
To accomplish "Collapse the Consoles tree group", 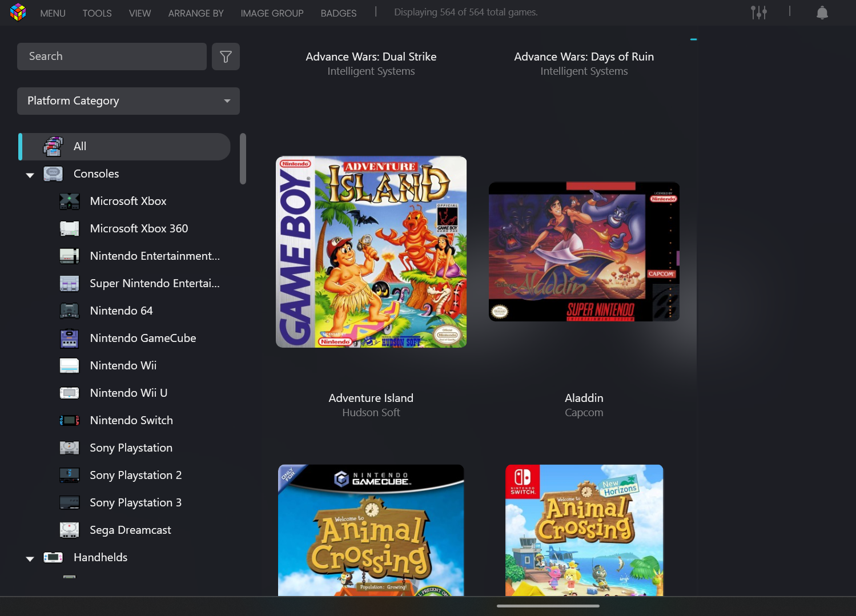I will click(30, 175).
